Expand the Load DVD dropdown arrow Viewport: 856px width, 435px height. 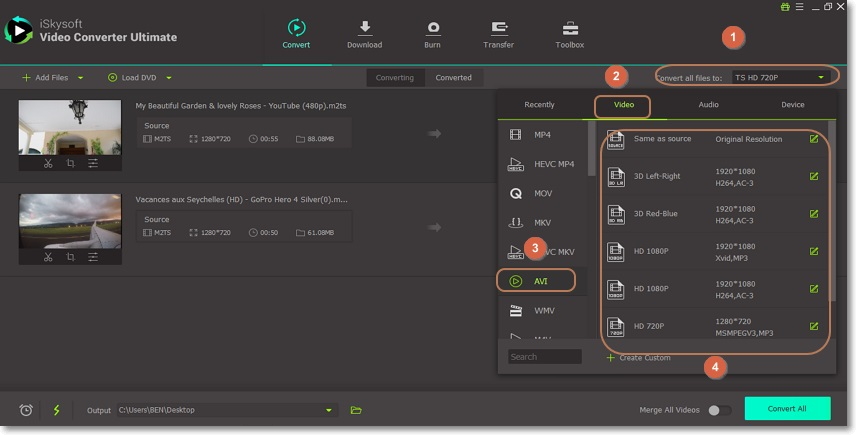click(169, 77)
